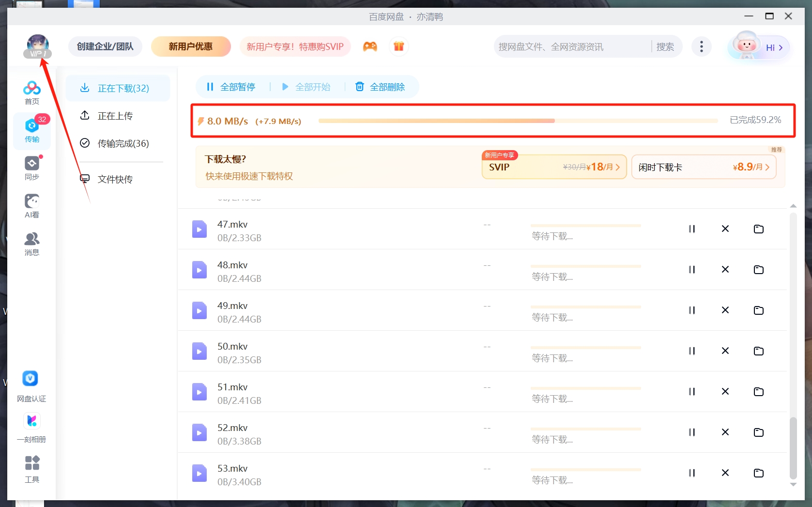The image size is (812, 507).
Task: Cancel the 50.mkv download
Action: pyautogui.click(x=725, y=351)
